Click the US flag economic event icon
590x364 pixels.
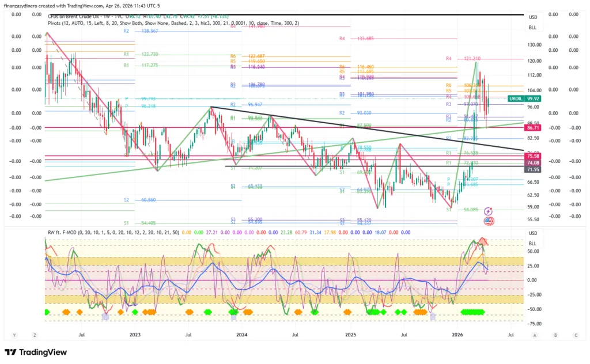489,221
